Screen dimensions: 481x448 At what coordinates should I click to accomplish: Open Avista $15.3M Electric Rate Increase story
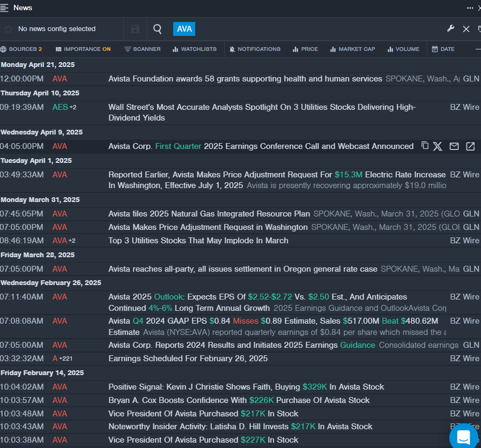click(x=277, y=180)
